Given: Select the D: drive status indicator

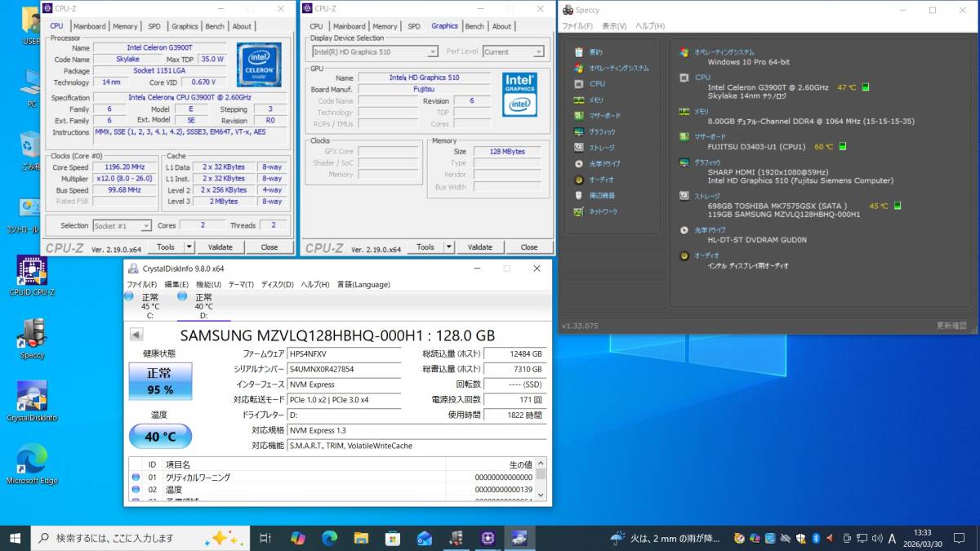Looking at the screenshot, I should click(203, 306).
